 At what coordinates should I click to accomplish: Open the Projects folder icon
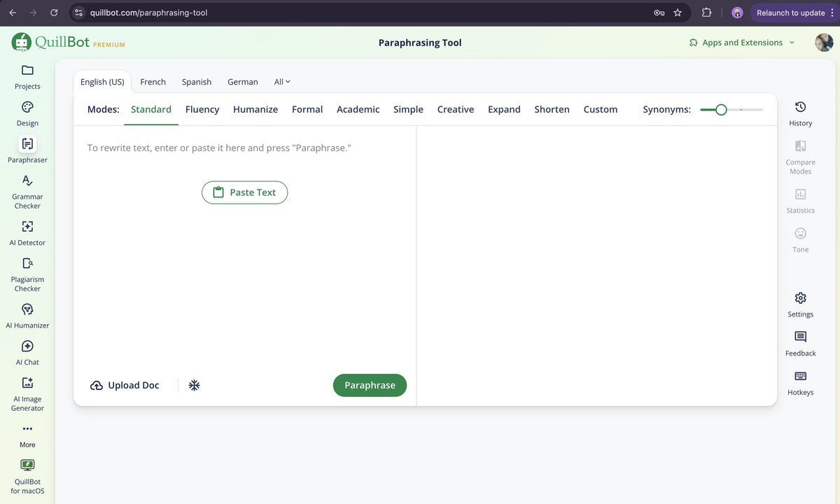click(x=27, y=70)
